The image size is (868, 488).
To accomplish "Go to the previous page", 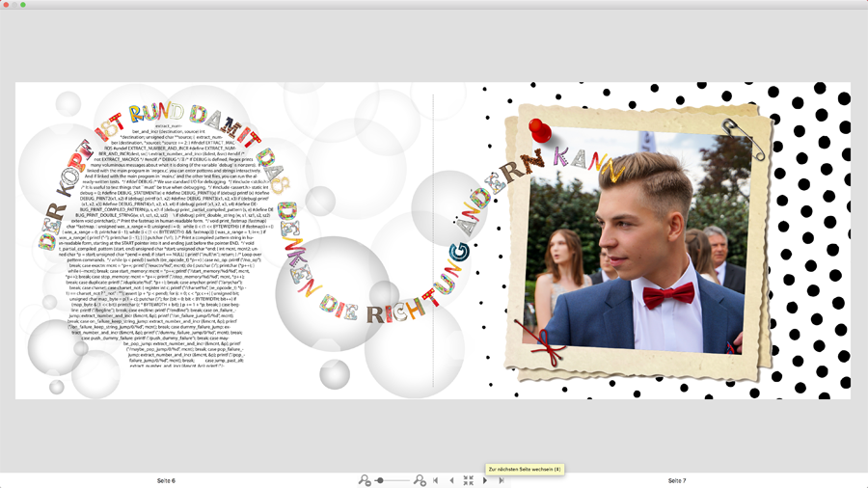I will click(x=451, y=480).
